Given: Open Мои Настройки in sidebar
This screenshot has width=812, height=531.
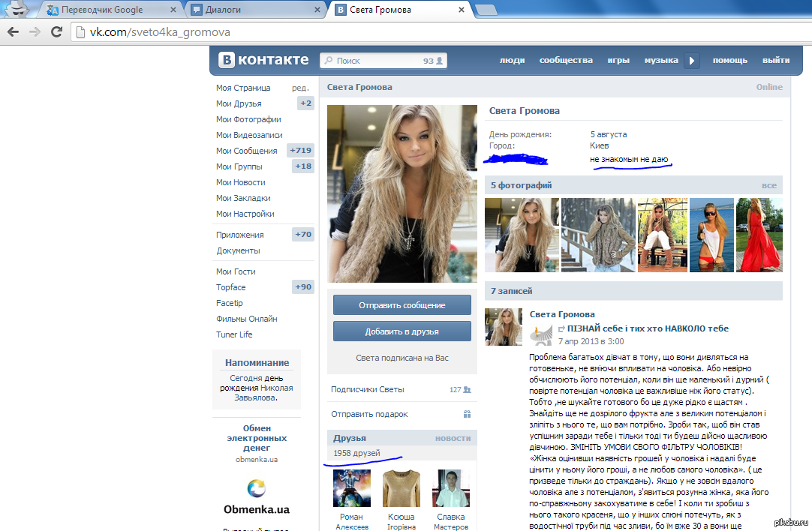Looking at the screenshot, I should point(245,214).
